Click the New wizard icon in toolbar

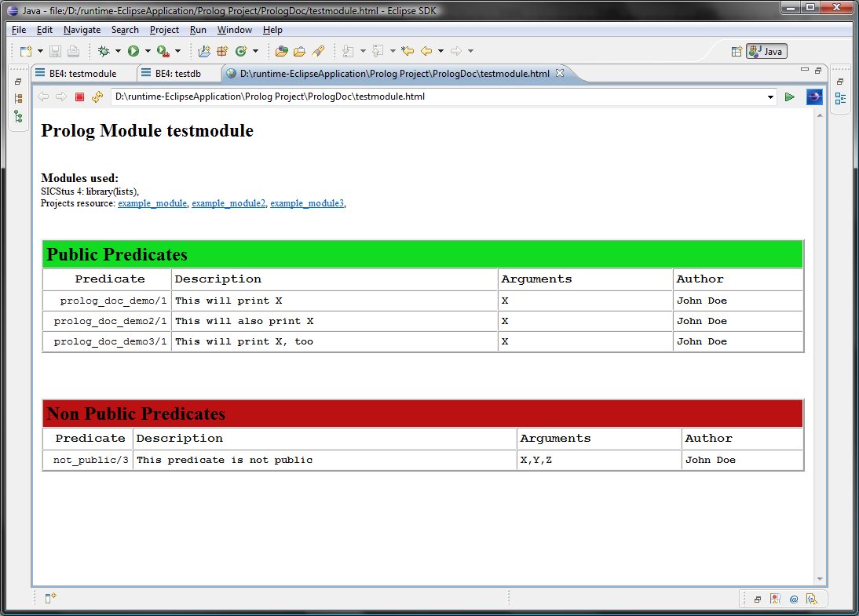click(x=26, y=51)
